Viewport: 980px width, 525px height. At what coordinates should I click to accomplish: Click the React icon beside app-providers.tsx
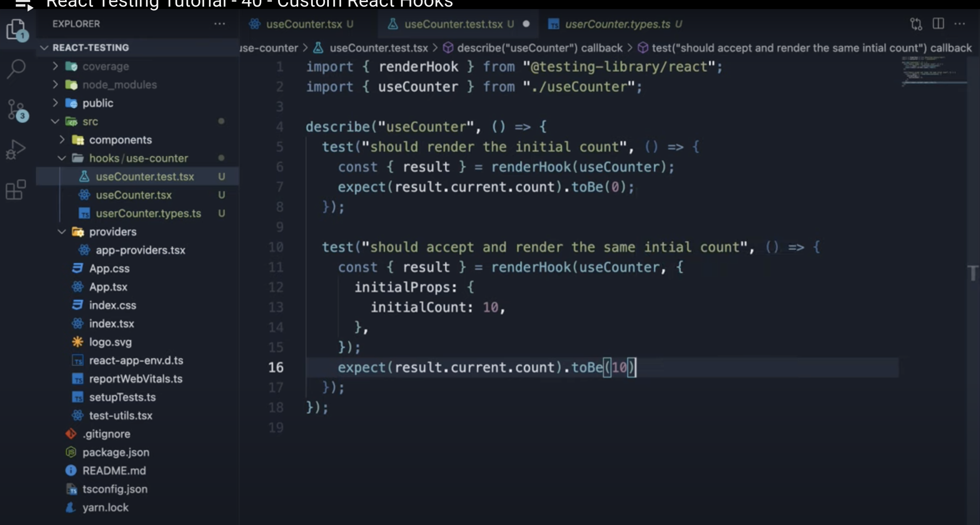click(x=84, y=250)
